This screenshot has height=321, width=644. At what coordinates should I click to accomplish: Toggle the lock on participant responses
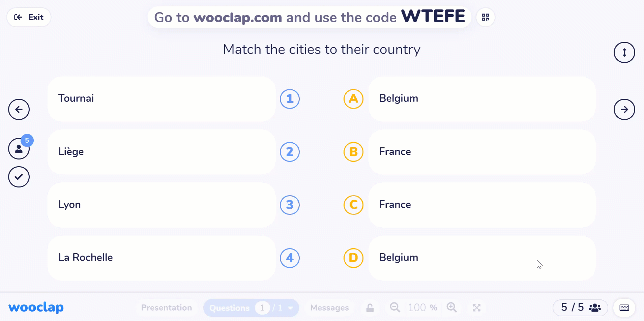[370, 308]
